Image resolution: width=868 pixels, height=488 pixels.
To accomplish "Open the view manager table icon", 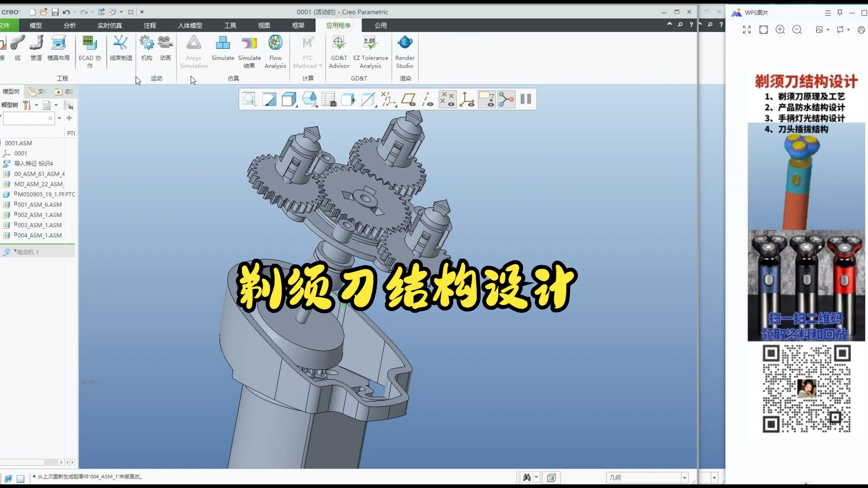I will coord(329,99).
